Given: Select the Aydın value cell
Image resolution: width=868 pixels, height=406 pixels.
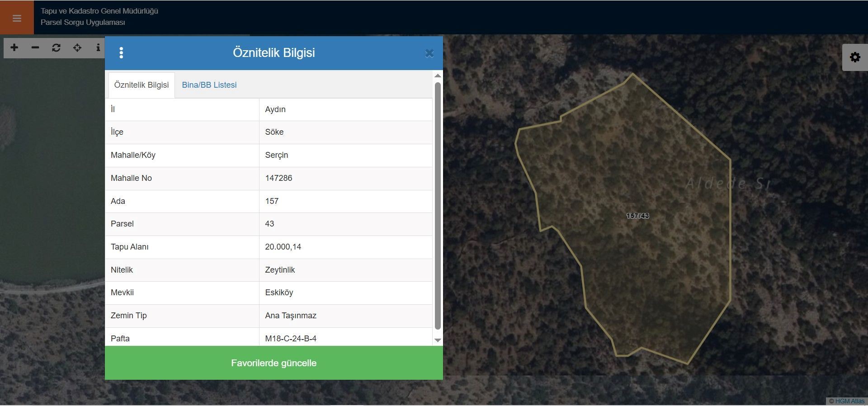Looking at the screenshot, I should (x=346, y=109).
